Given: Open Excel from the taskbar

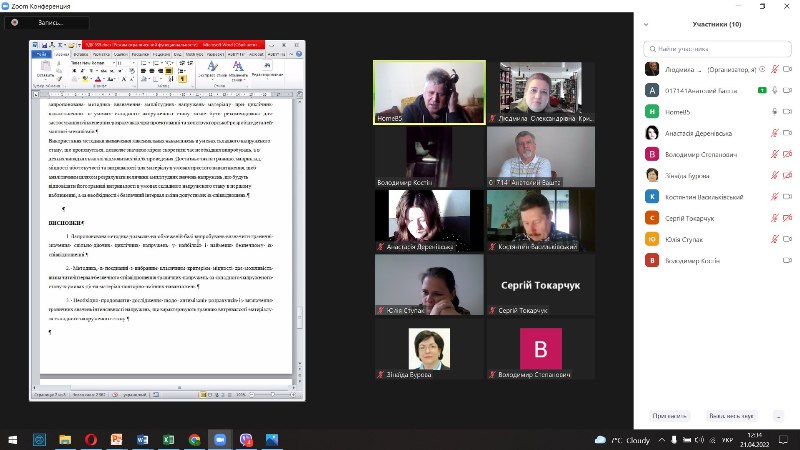Looking at the screenshot, I should coord(168,439).
